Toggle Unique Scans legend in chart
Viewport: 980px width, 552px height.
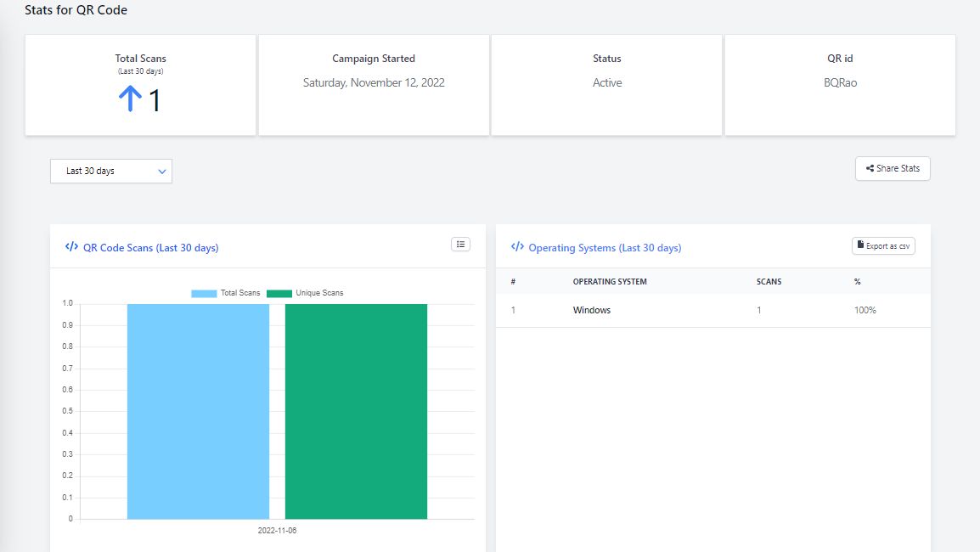[x=305, y=293]
